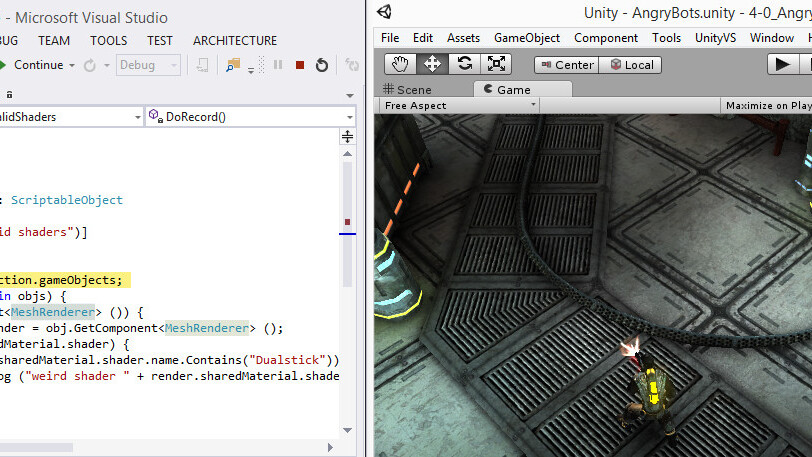Expand the Continue button dropdown arrow
Screen dimensions: 812x457
click(x=72, y=65)
